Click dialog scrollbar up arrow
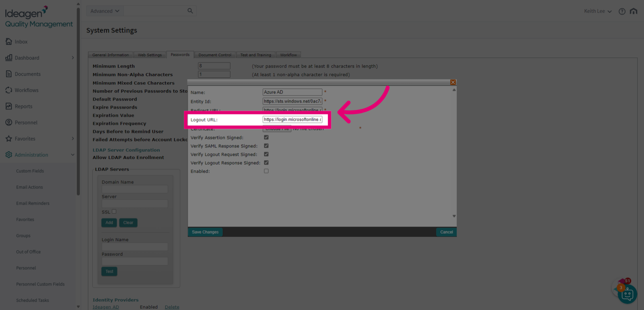This screenshot has width=644, height=310. 454,90
